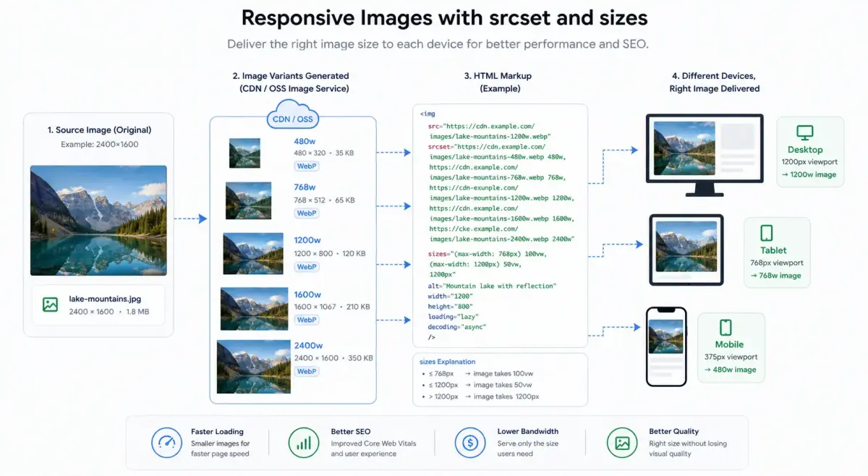Click the image file icon beside lake-mountains.jpg
The image size is (868, 476).
pos(50,305)
